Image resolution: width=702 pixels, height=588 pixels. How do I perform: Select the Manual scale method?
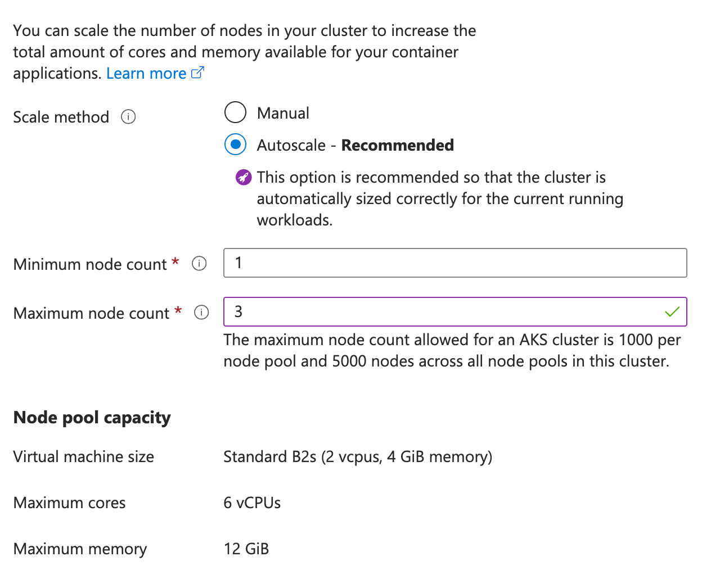tap(235, 112)
